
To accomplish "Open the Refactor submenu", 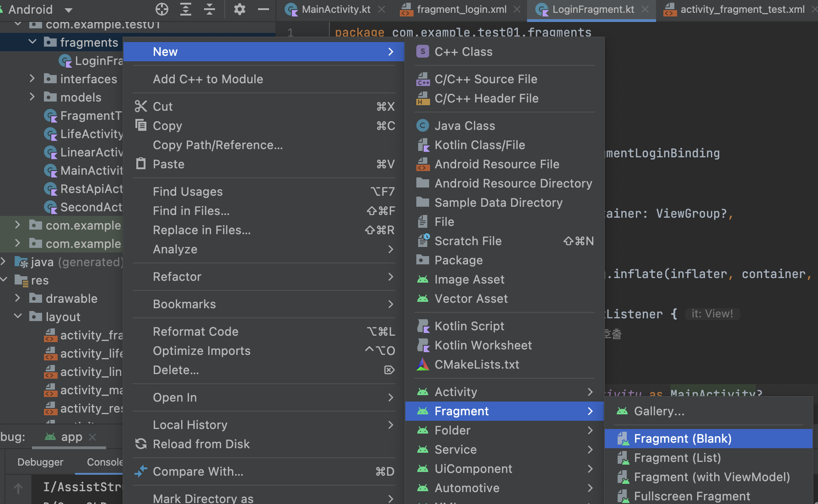I will pos(264,277).
